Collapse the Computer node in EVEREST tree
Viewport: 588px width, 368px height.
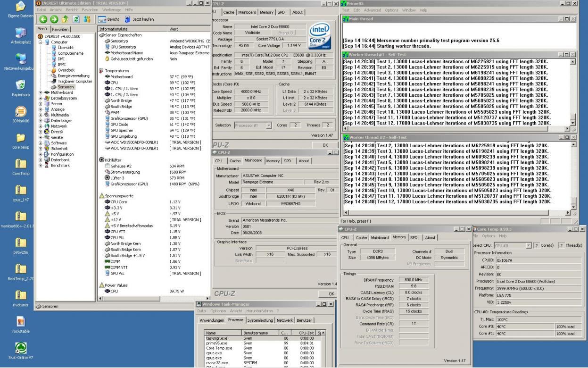point(41,42)
